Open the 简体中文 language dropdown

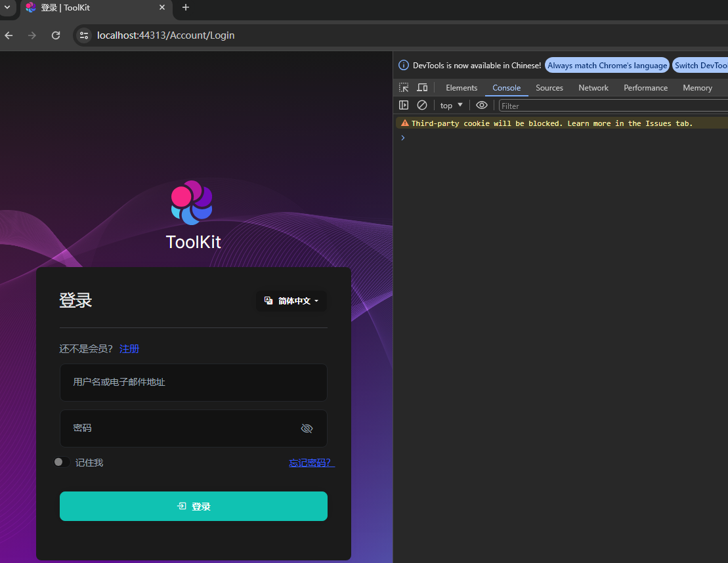tap(291, 301)
